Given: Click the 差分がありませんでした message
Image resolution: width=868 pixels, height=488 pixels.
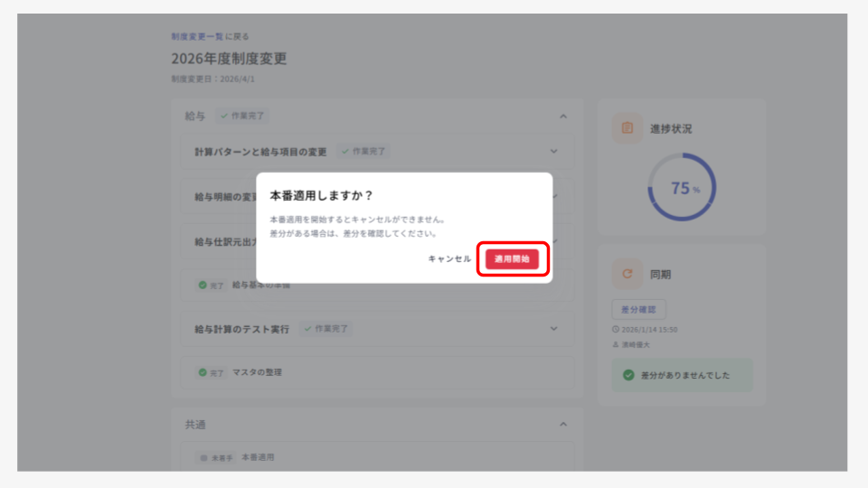Looking at the screenshot, I should tap(685, 375).
